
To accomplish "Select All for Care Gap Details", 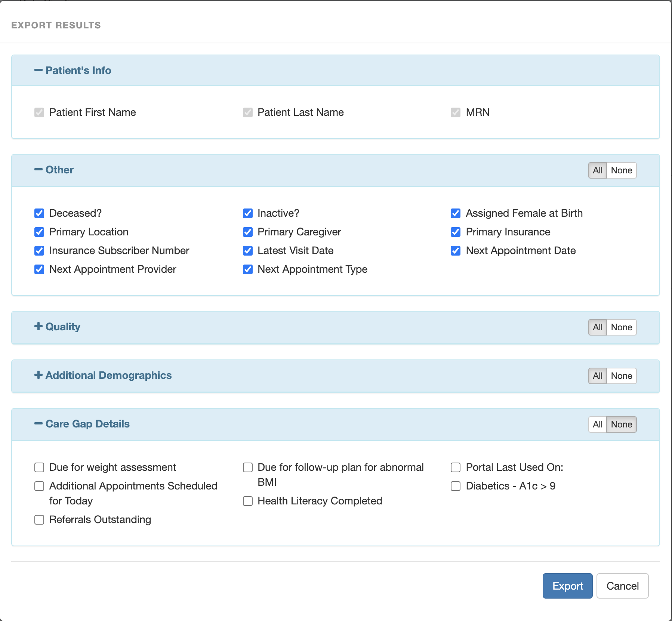I will (597, 424).
